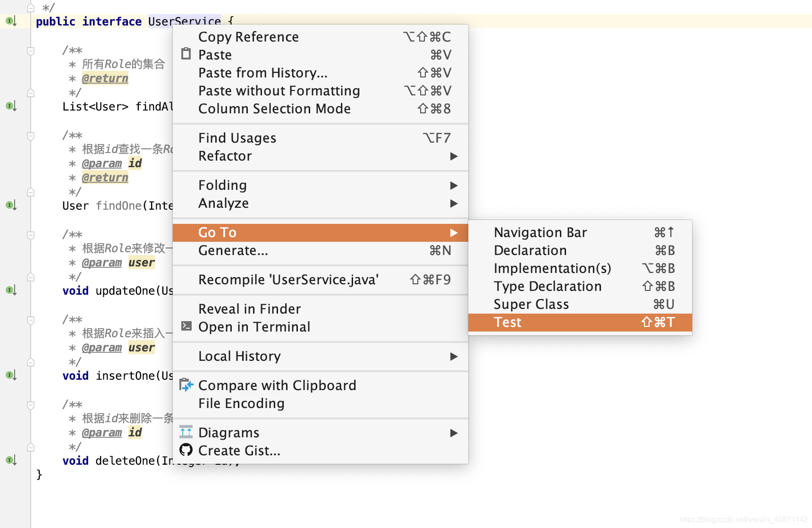Collapse the Javadoc comment above findAll
812x528 pixels.
click(x=31, y=51)
